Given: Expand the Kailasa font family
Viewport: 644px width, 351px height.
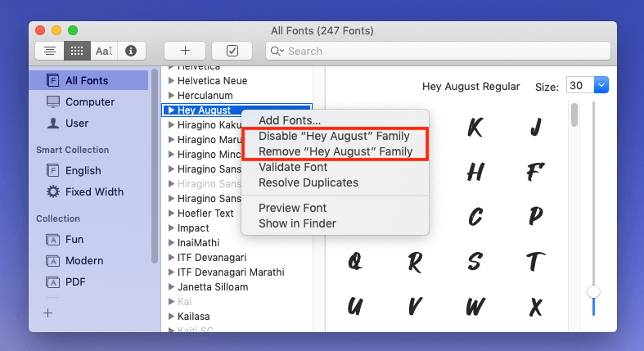Looking at the screenshot, I should point(171,316).
